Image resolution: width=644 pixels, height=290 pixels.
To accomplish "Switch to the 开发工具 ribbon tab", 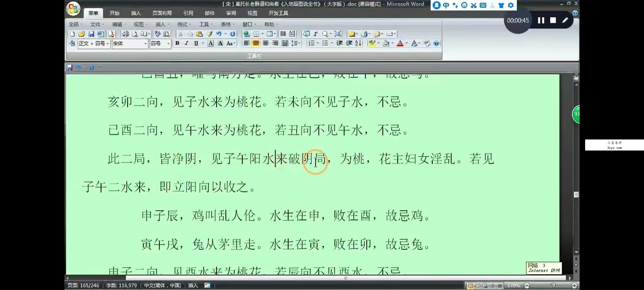I will pyautogui.click(x=279, y=13).
